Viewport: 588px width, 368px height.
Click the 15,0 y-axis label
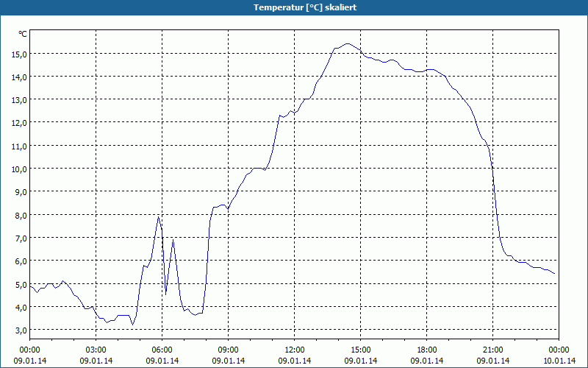[x=19, y=54]
